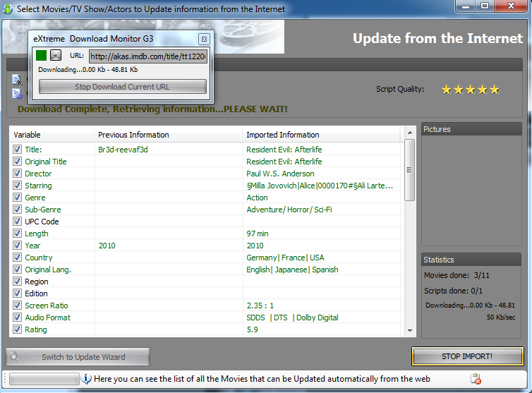This screenshot has width=532, height=393.
Task: Click the collapse arrows icon beside URL
Action: (x=56, y=55)
